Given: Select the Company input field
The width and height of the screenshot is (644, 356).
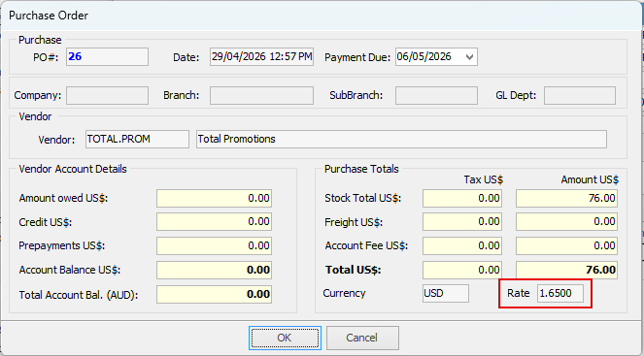Looking at the screenshot, I should click(x=107, y=96).
